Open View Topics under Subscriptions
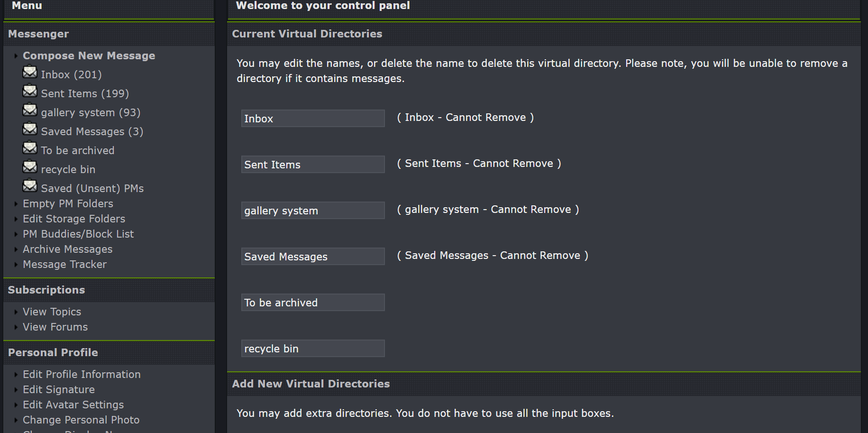The height and width of the screenshot is (433, 868). [x=52, y=312]
